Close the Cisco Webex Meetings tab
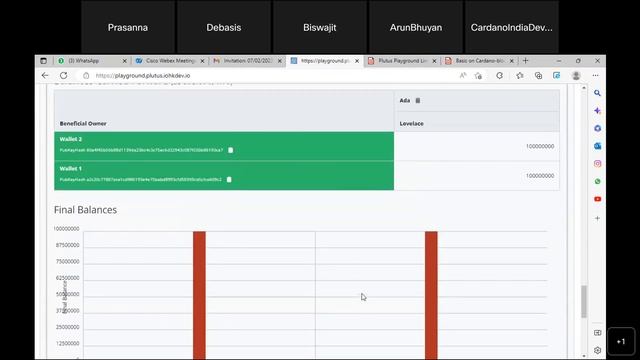Screen dimensions: 640x360 (x=202, y=61)
